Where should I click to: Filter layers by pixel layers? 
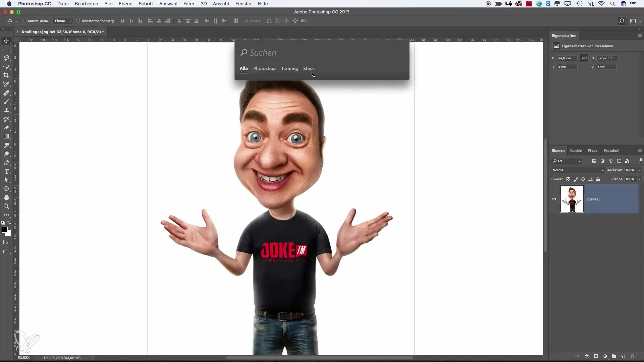pos(594,161)
